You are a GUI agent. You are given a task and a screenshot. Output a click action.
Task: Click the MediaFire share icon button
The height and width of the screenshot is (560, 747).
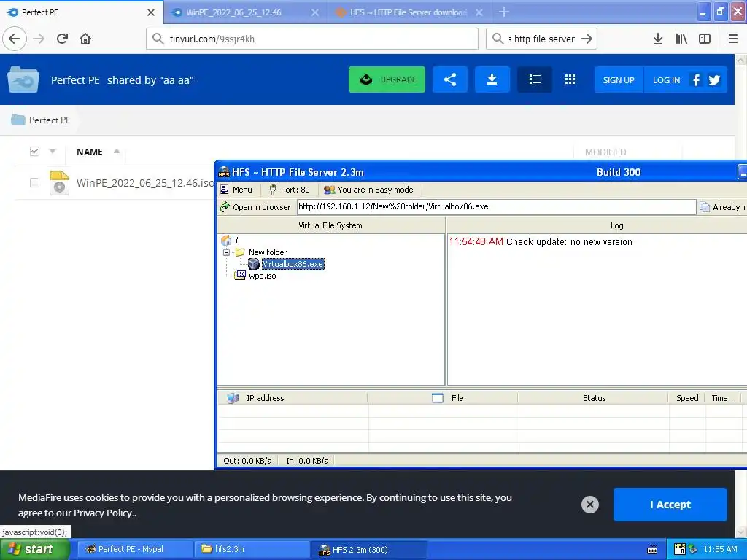[x=449, y=79]
